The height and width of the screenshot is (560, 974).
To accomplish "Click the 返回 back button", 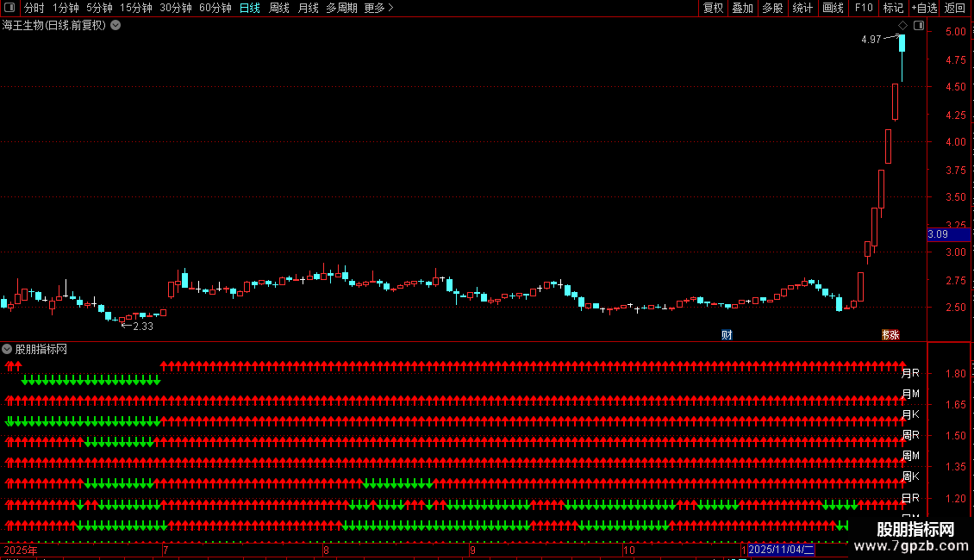I will click(x=955, y=8).
